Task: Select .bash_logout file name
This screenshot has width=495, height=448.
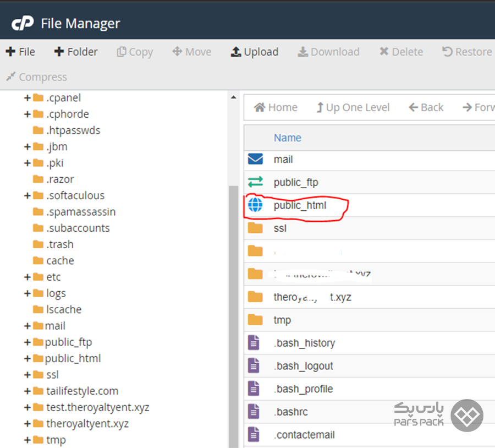Action: coord(303,366)
